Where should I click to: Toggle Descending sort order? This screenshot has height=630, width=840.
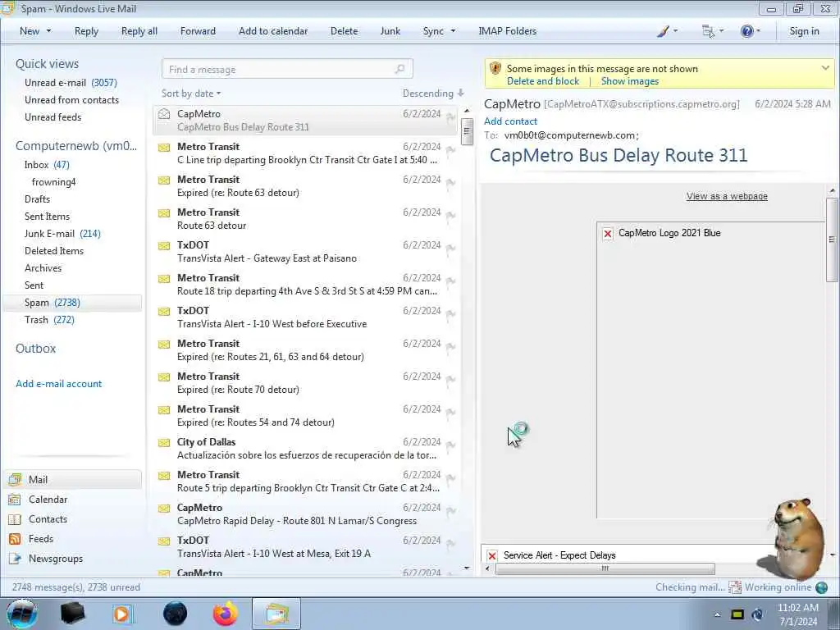(433, 94)
